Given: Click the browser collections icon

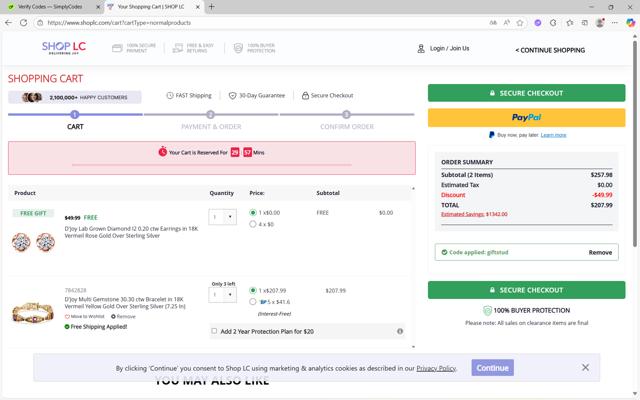Looking at the screenshot, I should 584,23.
